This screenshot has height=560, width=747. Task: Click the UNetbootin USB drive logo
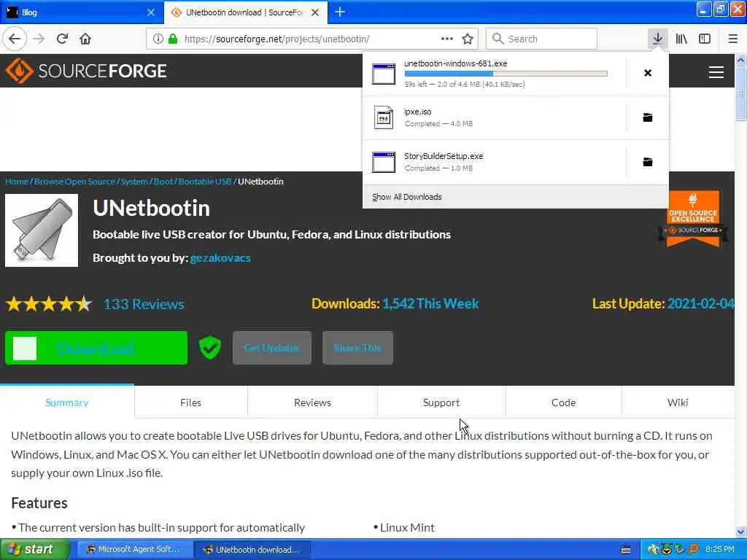pyautogui.click(x=42, y=230)
